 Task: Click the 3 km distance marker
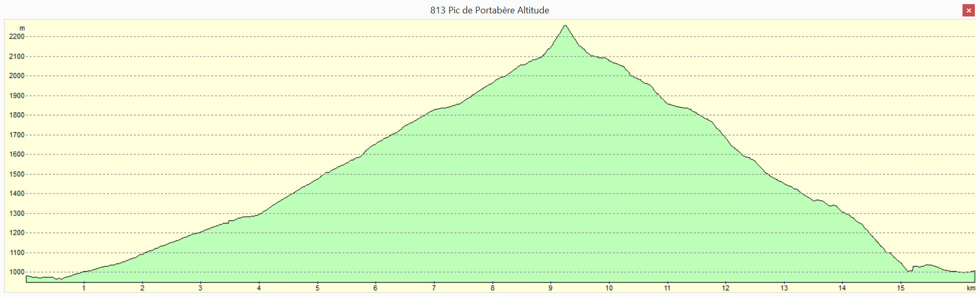pyautogui.click(x=201, y=288)
